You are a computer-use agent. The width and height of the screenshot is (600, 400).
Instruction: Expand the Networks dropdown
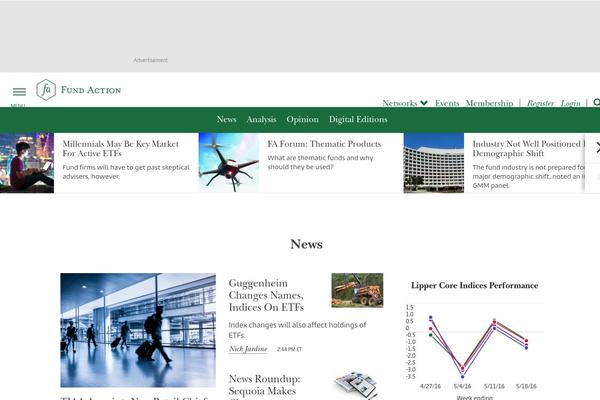(405, 103)
